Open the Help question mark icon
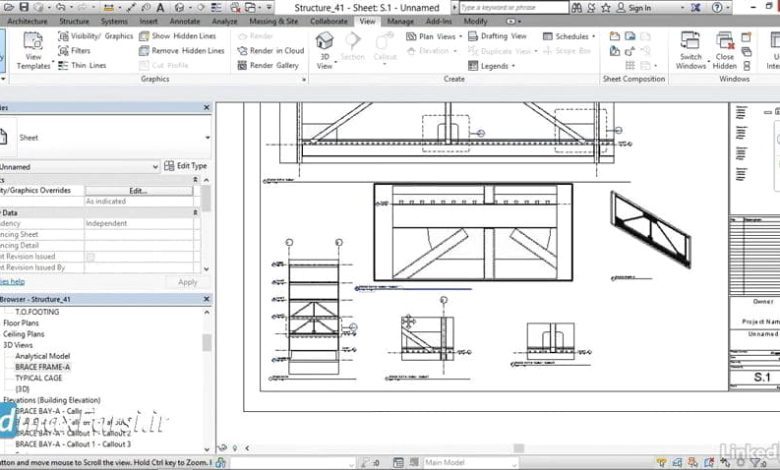This screenshot has width=780, height=470. click(x=717, y=7)
